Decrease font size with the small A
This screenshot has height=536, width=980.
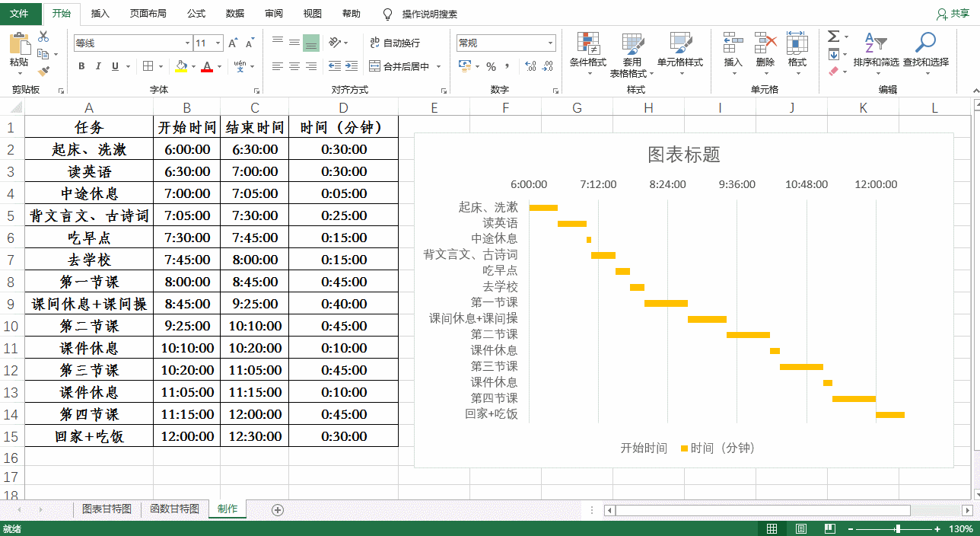250,43
